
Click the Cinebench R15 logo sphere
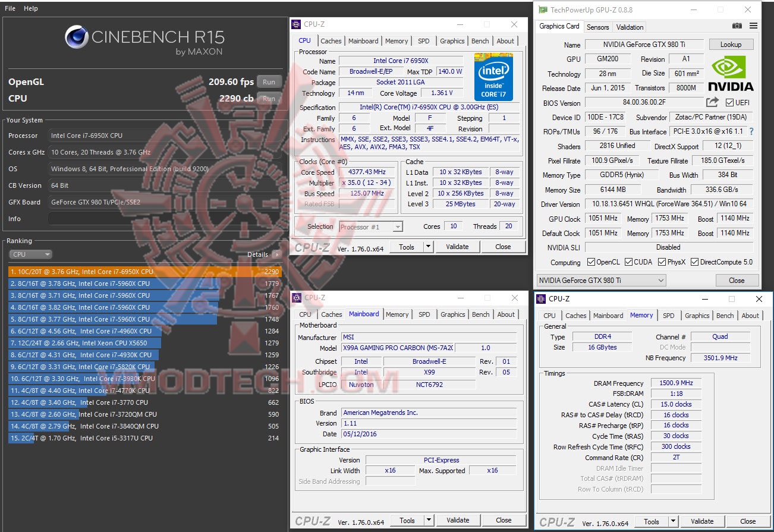click(x=77, y=37)
